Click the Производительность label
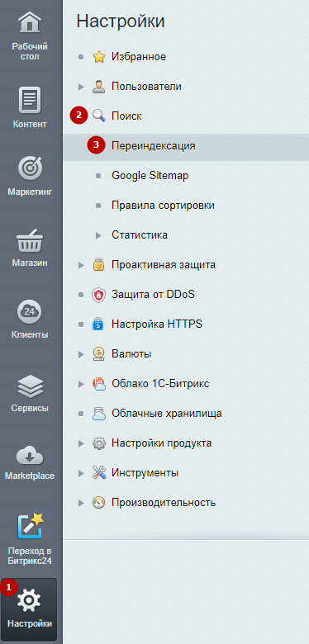Screen dimensions: 309x644 164,503
